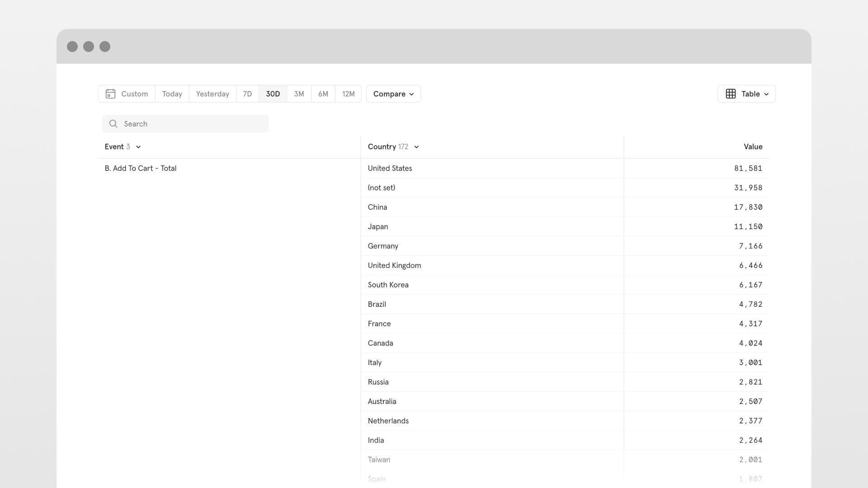
Task: Click the 'B. Add To Cart - Total' event
Action: 140,168
